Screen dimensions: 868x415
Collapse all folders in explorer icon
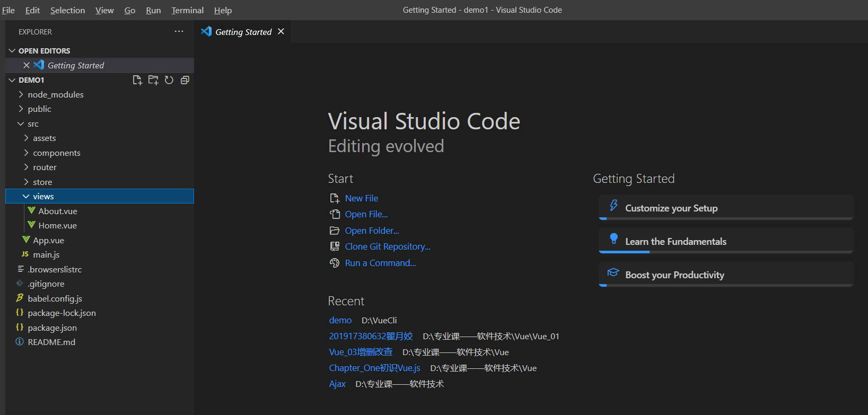point(185,80)
